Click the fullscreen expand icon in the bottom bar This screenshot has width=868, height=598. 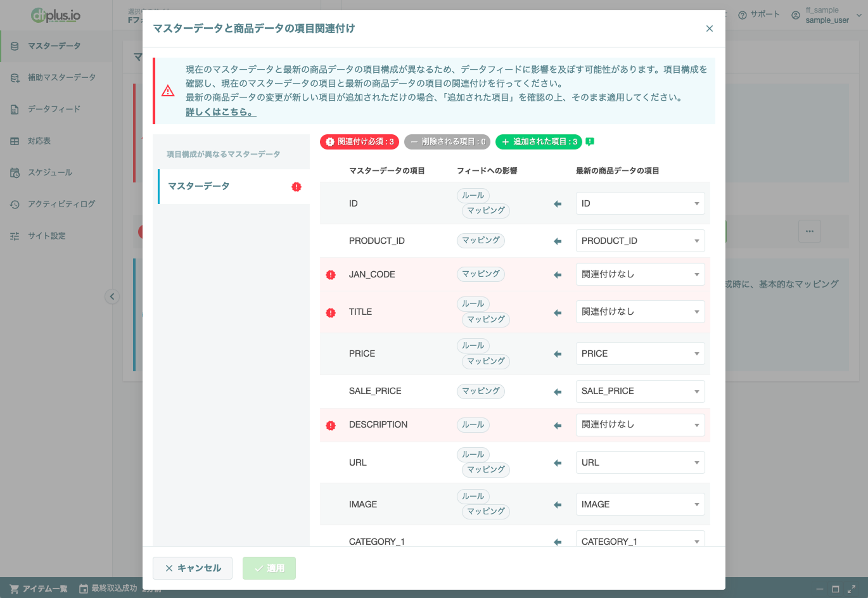coord(852,589)
